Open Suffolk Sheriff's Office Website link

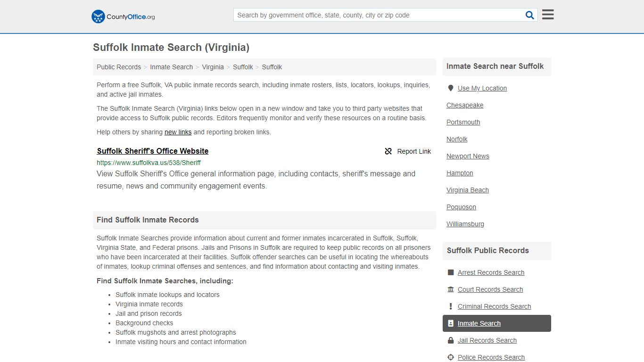[153, 151]
